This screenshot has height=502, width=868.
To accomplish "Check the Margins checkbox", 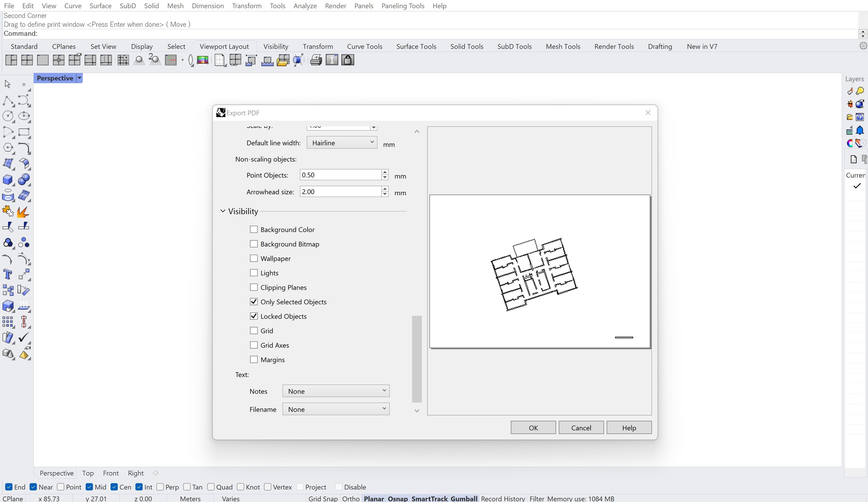I will click(x=254, y=360).
